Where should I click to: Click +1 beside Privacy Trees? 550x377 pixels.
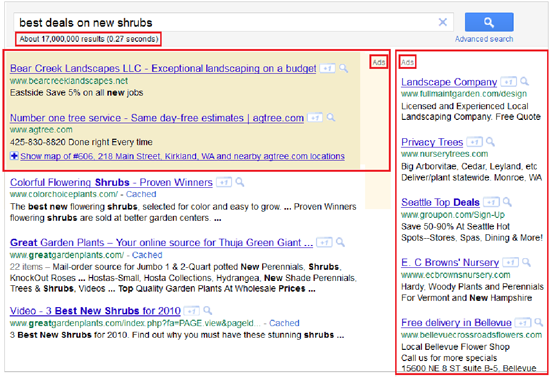(475, 142)
